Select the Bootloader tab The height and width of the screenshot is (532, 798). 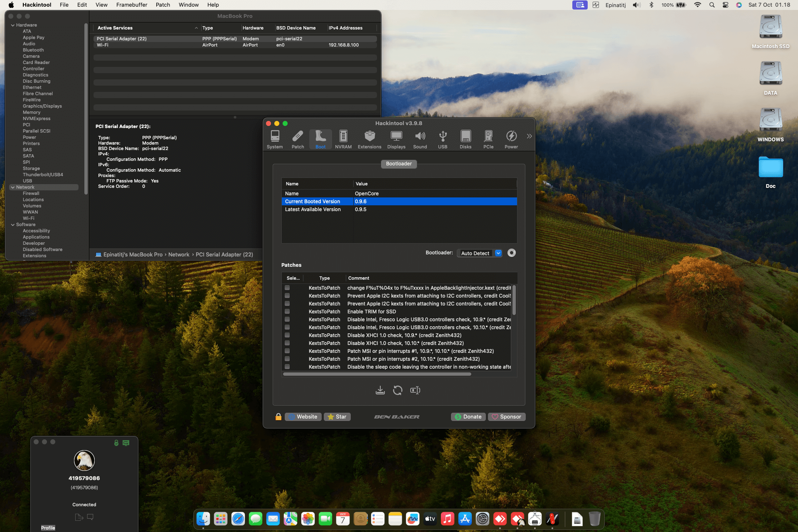point(399,164)
